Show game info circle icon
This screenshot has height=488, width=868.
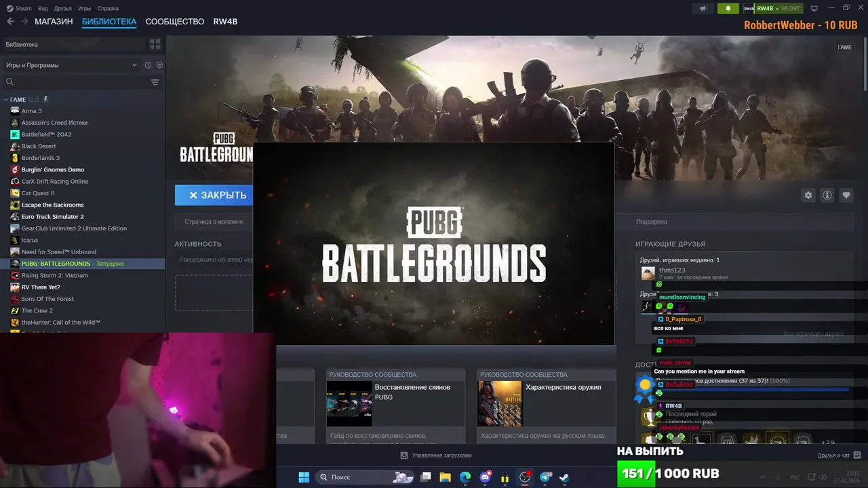point(827,195)
